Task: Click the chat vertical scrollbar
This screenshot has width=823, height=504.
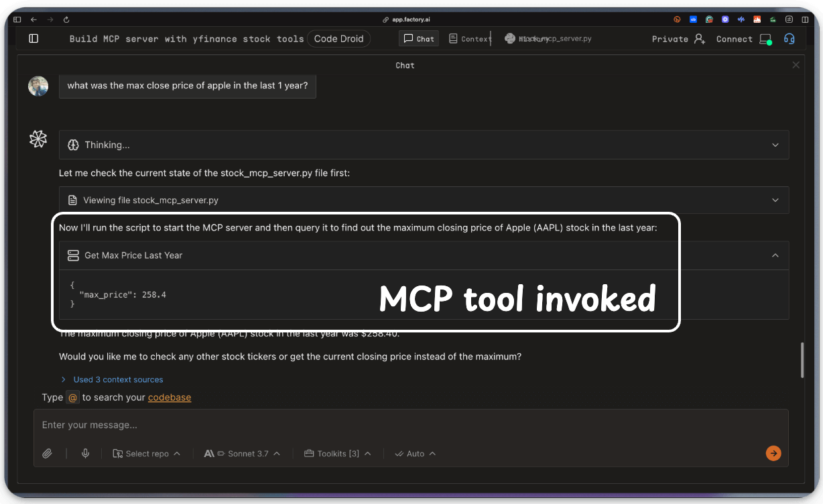Action: coord(802,361)
